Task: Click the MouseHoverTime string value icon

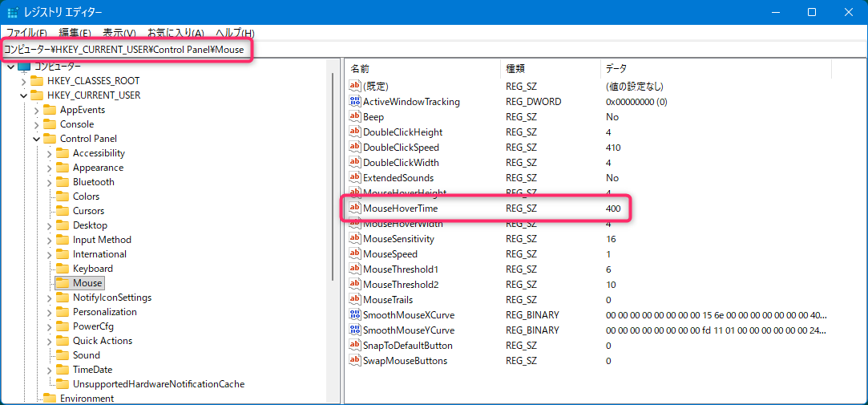Action: pos(356,209)
